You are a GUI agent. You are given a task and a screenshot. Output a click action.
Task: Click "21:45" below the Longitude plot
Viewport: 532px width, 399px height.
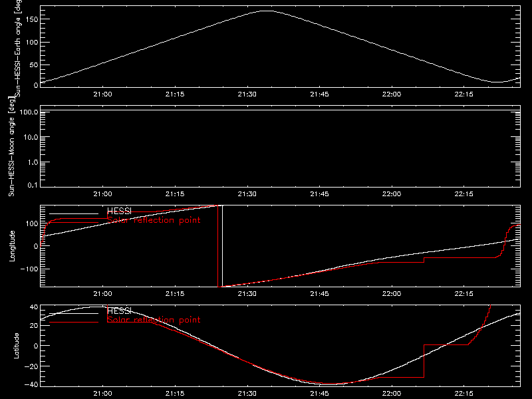[x=319, y=293]
